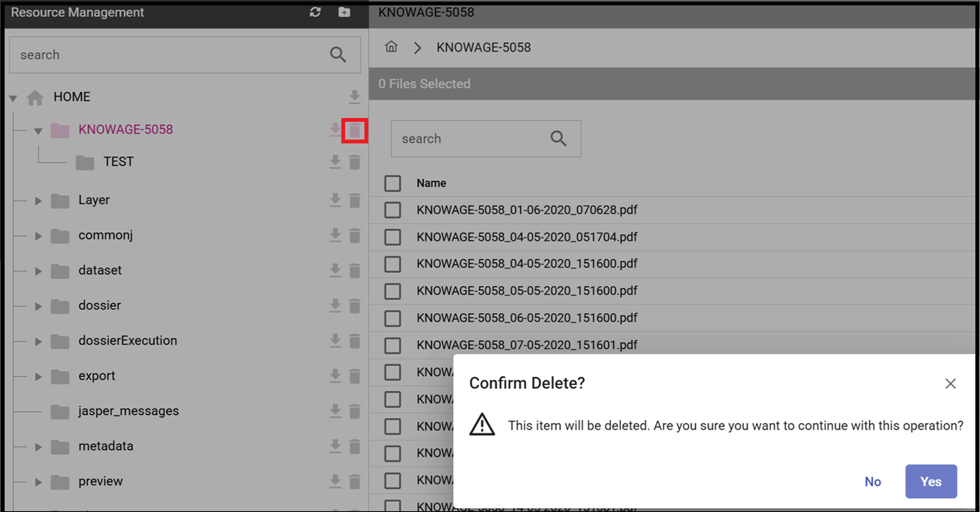This screenshot has height=512, width=980.
Task: Expand the metadata folder
Action: click(39, 446)
